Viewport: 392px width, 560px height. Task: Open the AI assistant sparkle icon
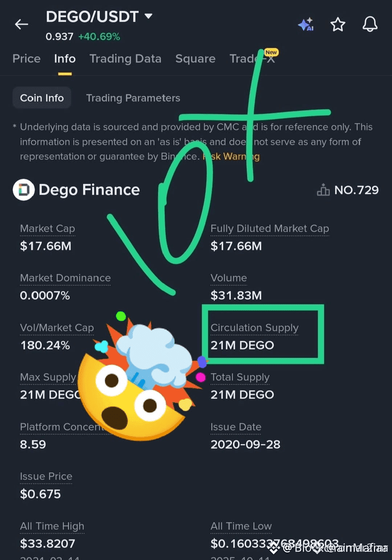pyautogui.click(x=306, y=24)
